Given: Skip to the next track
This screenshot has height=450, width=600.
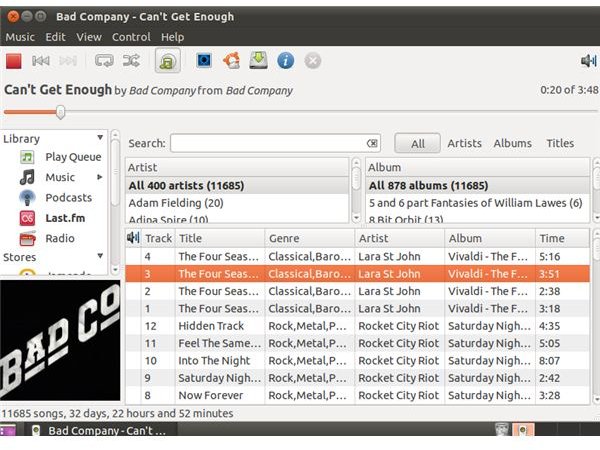Looking at the screenshot, I should (68, 61).
